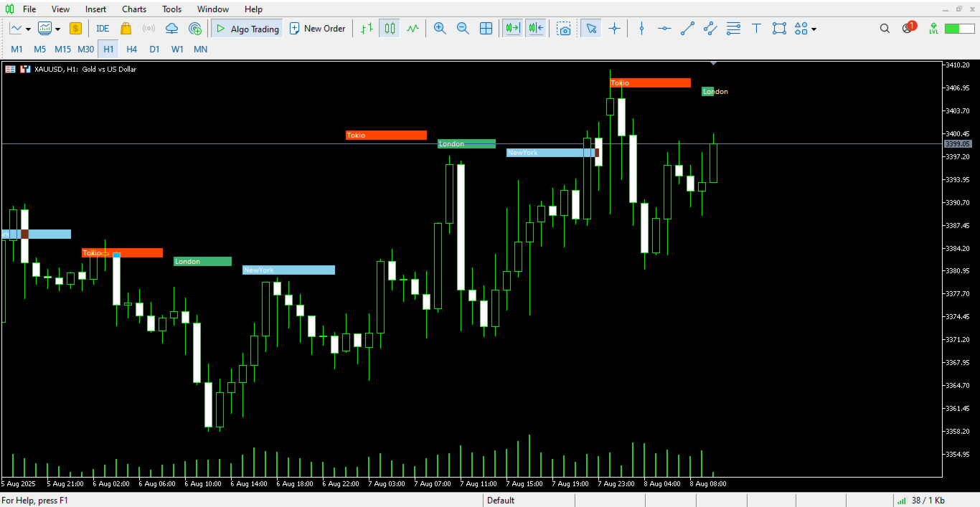This screenshot has width=980, height=507.
Task: Select the trendline drawing tool
Action: tap(687, 29)
